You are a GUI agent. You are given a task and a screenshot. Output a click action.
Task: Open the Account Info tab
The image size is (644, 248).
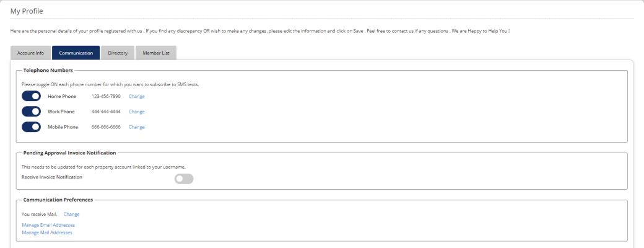pos(30,53)
